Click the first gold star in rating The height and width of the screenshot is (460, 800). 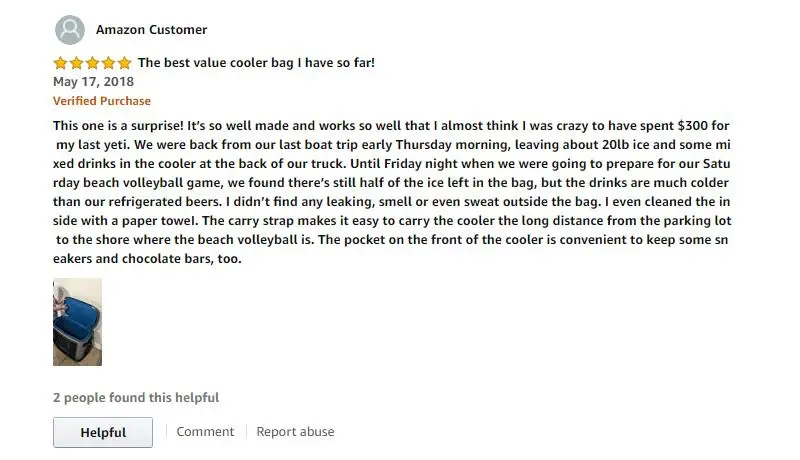click(60, 63)
